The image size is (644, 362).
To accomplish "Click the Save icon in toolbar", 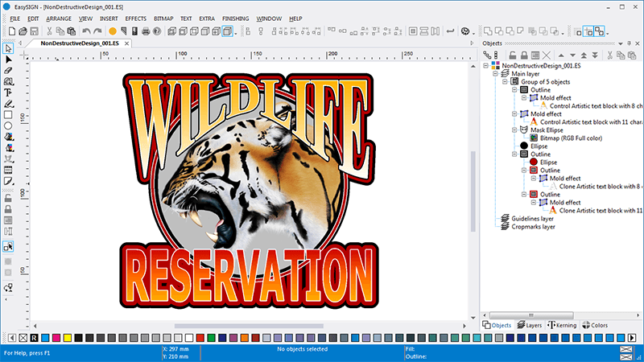I will pyautogui.click(x=35, y=31).
